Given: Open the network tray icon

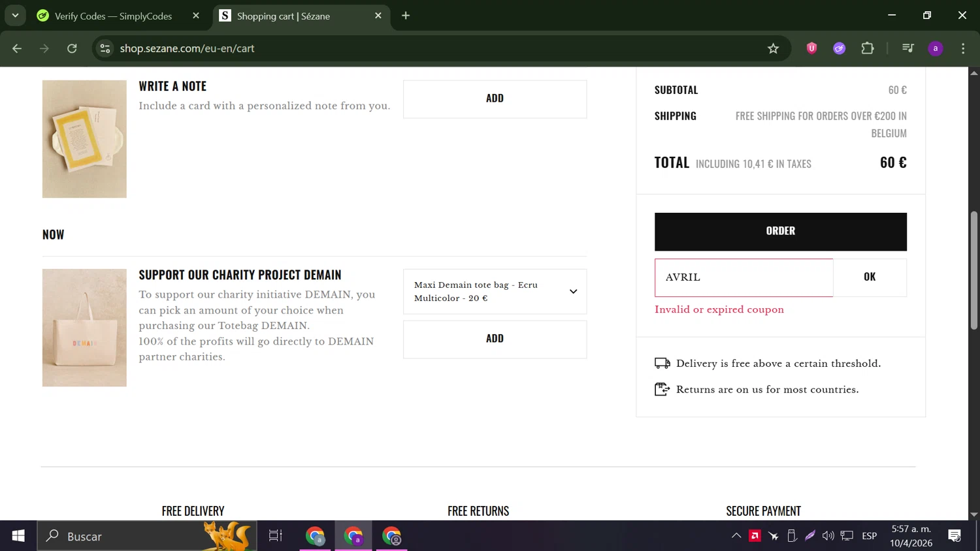Looking at the screenshot, I should click(847, 536).
